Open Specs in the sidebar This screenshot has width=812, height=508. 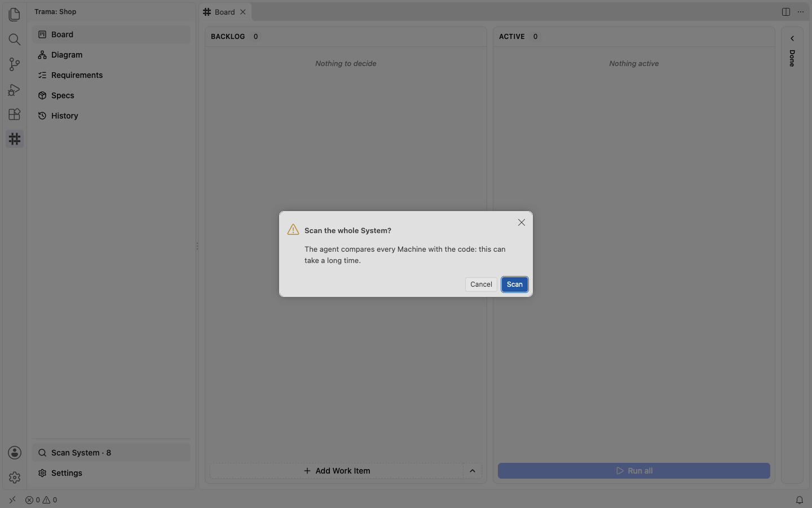pos(111,95)
